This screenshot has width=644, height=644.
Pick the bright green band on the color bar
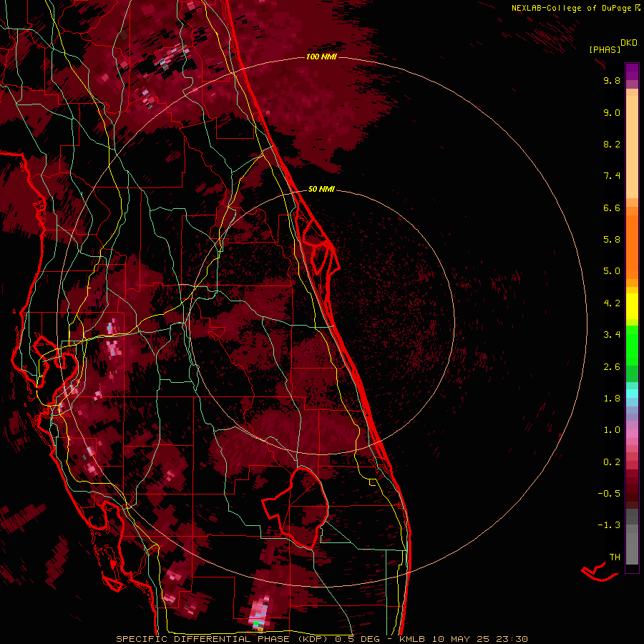tap(632, 345)
